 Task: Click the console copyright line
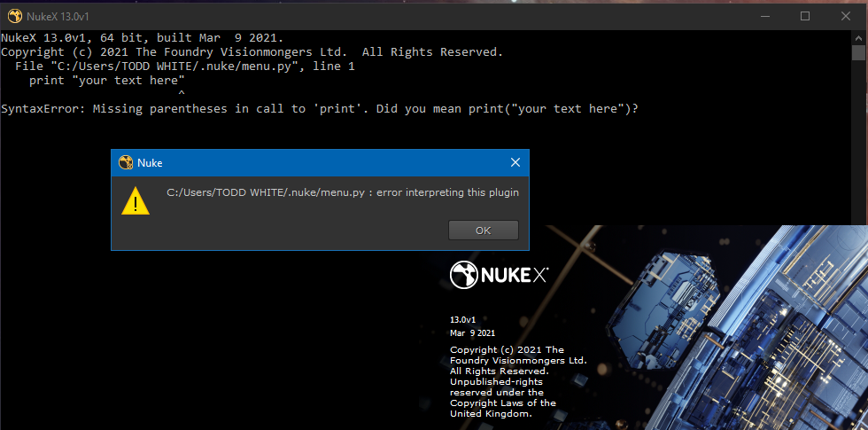[x=252, y=52]
